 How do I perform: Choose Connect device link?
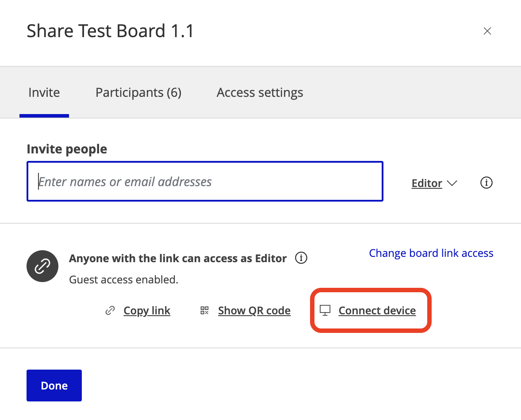pos(377,310)
